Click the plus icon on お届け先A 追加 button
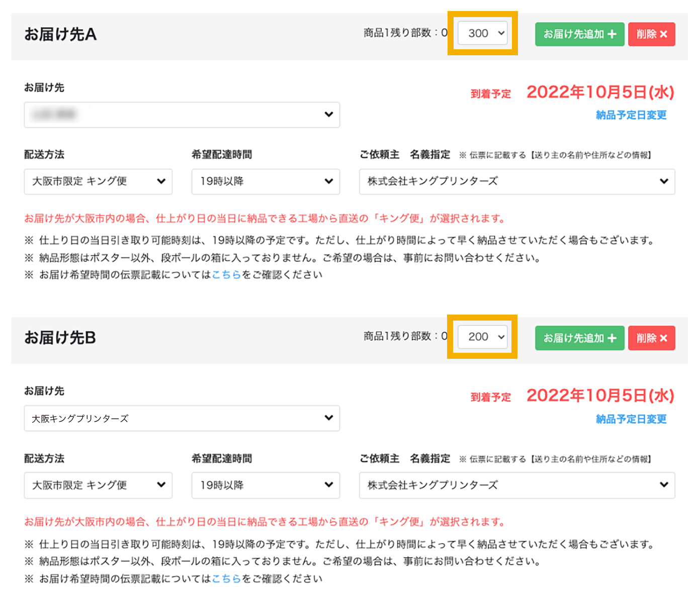Image resolution: width=700 pixels, height=593 pixels. coord(612,34)
